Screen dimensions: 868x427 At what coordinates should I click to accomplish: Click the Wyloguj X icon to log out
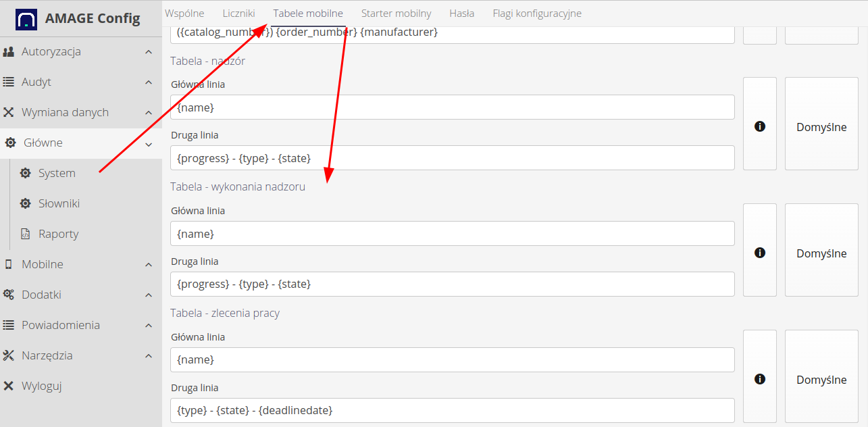tap(9, 386)
